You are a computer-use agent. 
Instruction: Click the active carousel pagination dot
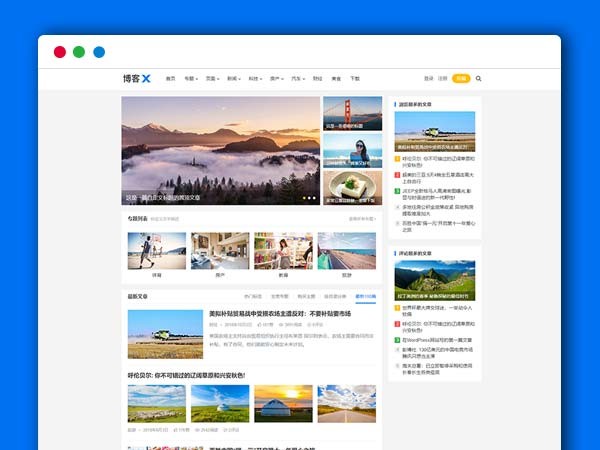click(303, 198)
